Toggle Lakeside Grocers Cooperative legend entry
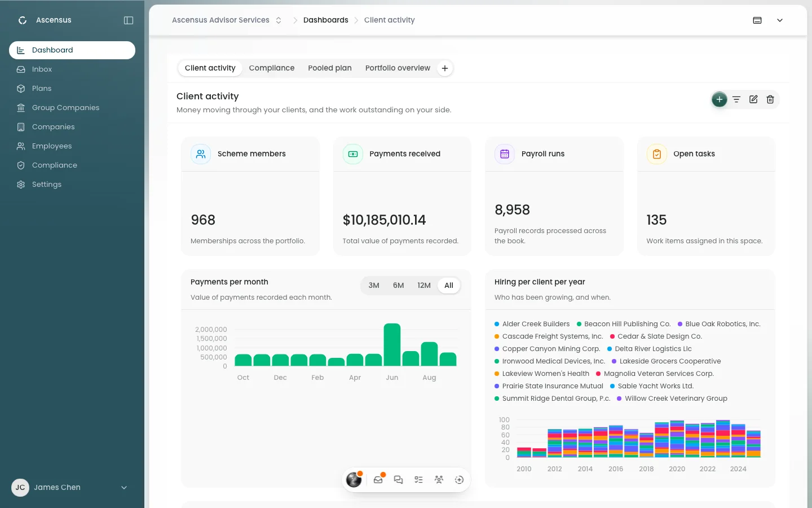Image resolution: width=812 pixels, height=508 pixels. click(667, 361)
